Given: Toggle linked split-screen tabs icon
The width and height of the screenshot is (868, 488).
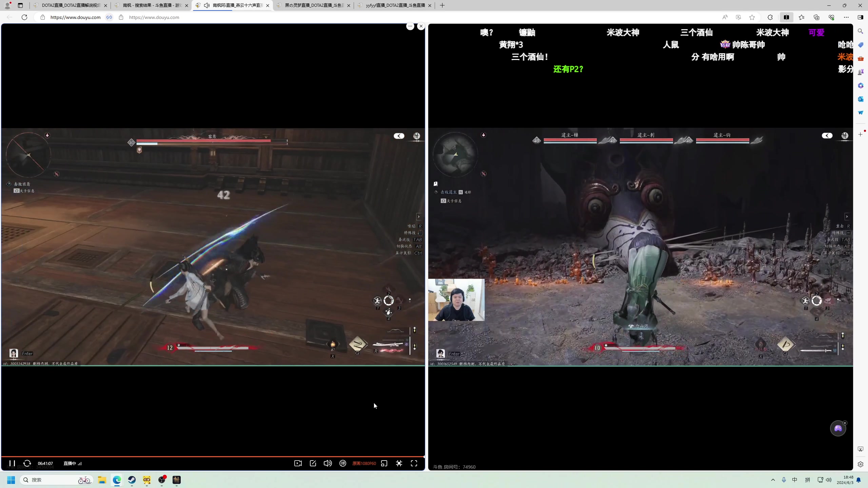Looking at the screenshot, I should click(x=109, y=17).
